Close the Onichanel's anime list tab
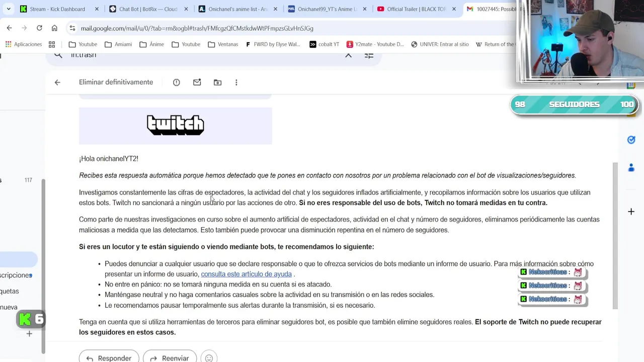644x362 pixels. coord(276,9)
